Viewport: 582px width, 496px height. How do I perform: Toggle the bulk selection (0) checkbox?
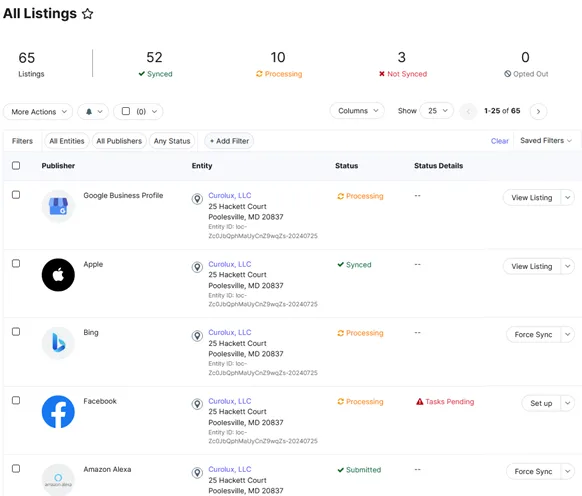point(126,111)
